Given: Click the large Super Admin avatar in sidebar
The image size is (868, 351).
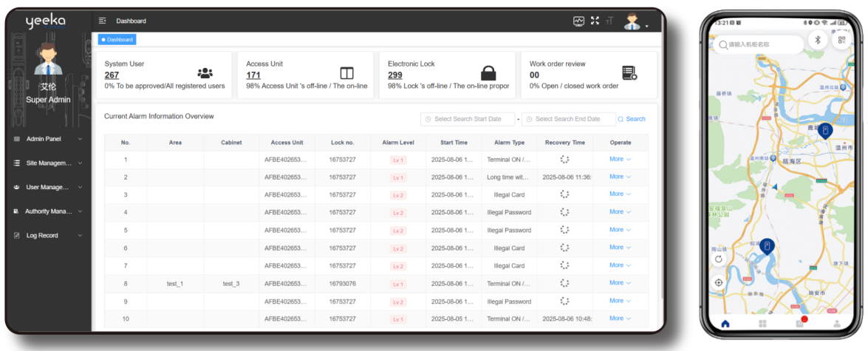Looking at the screenshot, I should (48, 58).
